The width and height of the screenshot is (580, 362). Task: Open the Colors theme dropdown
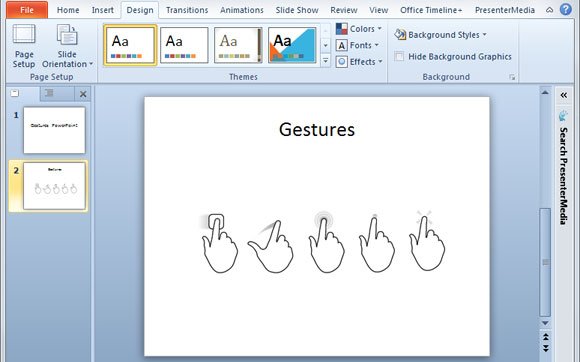[x=359, y=29]
